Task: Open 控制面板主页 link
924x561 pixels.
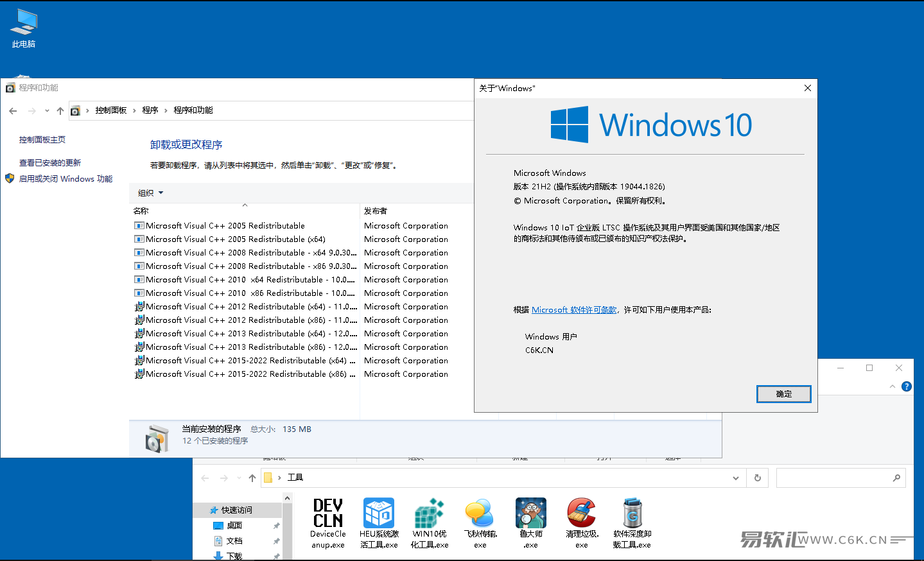Action: pos(42,140)
